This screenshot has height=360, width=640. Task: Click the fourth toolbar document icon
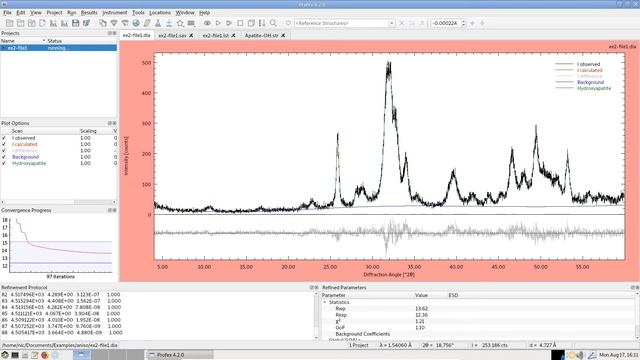42,23
